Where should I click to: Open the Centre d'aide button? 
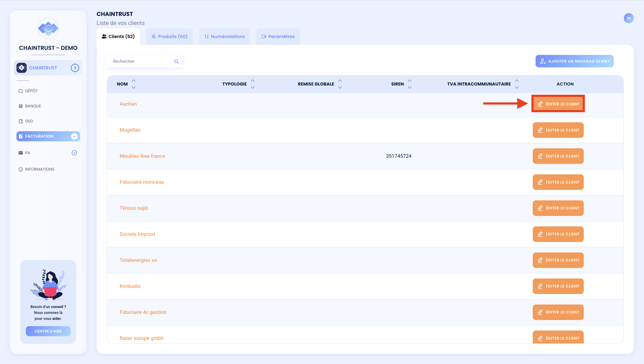(48, 331)
